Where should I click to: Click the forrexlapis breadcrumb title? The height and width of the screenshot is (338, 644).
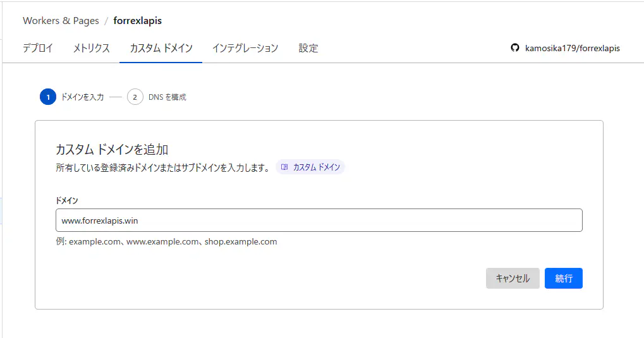click(138, 21)
